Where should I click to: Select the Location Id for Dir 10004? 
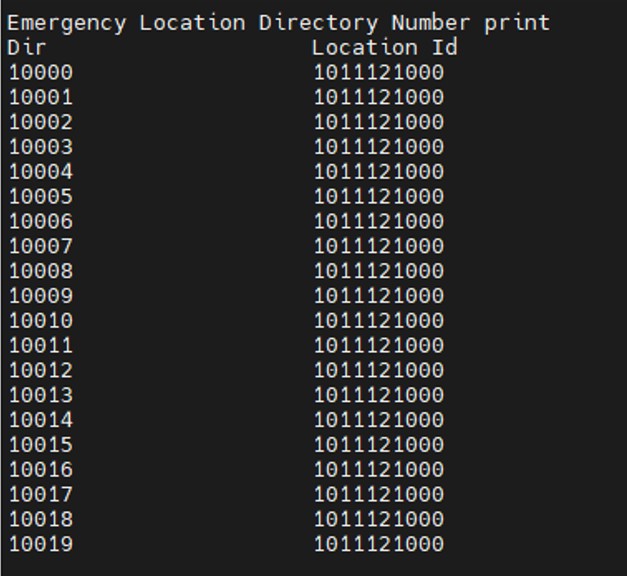point(378,171)
